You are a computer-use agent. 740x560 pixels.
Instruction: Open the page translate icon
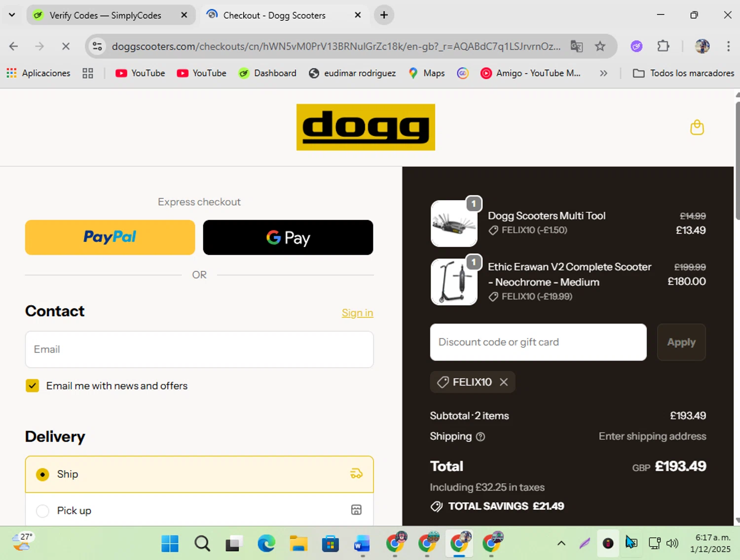coord(576,46)
